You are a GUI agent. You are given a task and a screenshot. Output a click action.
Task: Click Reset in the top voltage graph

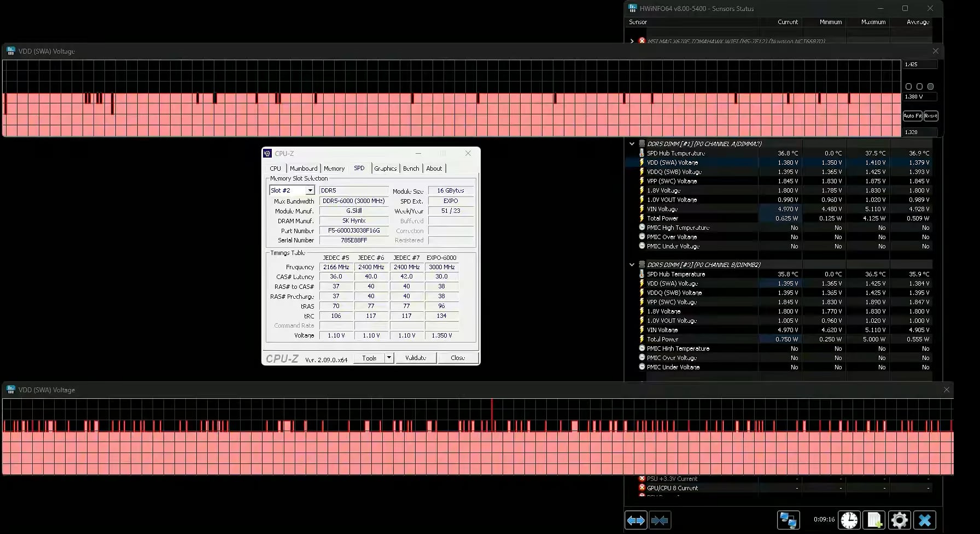coord(931,116)
